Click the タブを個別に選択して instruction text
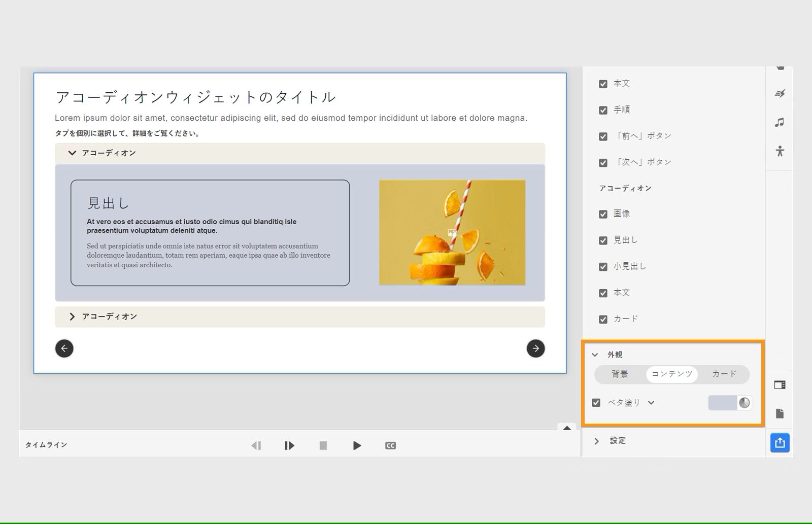The height and width of the screenshot is (524, 812). pyautogui.click(x=127, y=133)
